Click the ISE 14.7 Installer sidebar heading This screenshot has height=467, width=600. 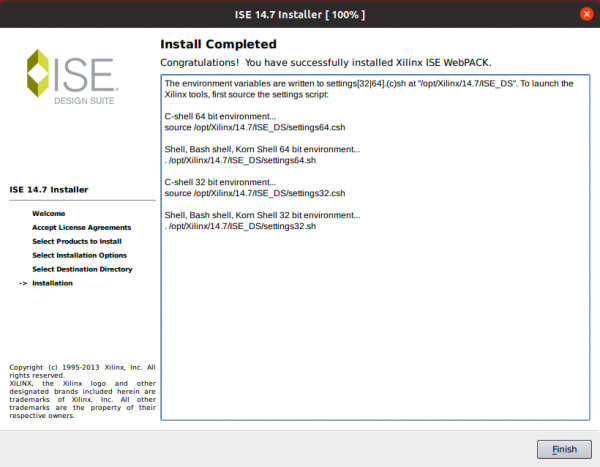pyautogui.click(x=49, y=189)
